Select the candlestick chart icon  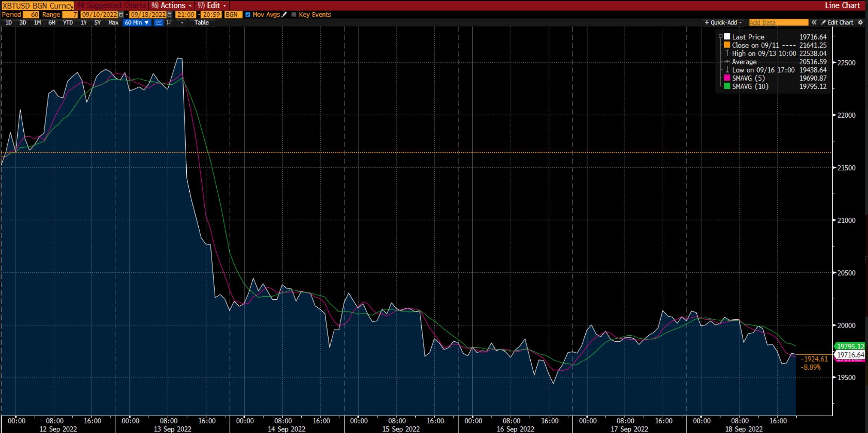pyautogui.click(x=169, y=23)
